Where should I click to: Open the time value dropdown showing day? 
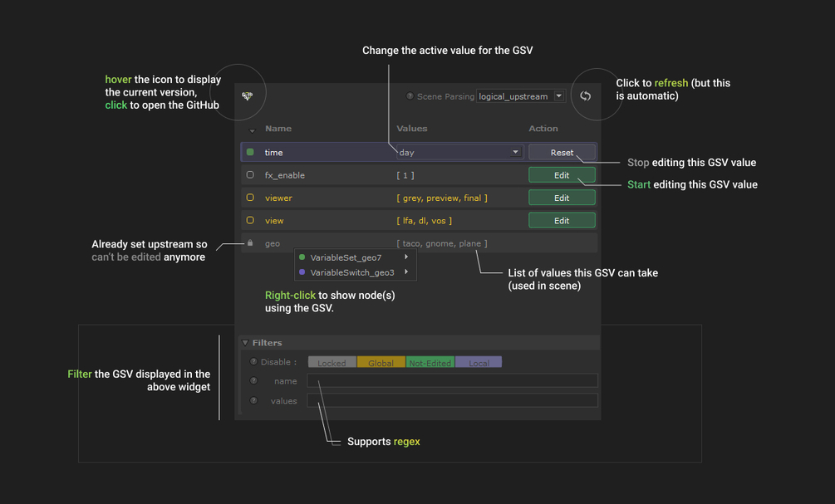[x=459, y=153]
